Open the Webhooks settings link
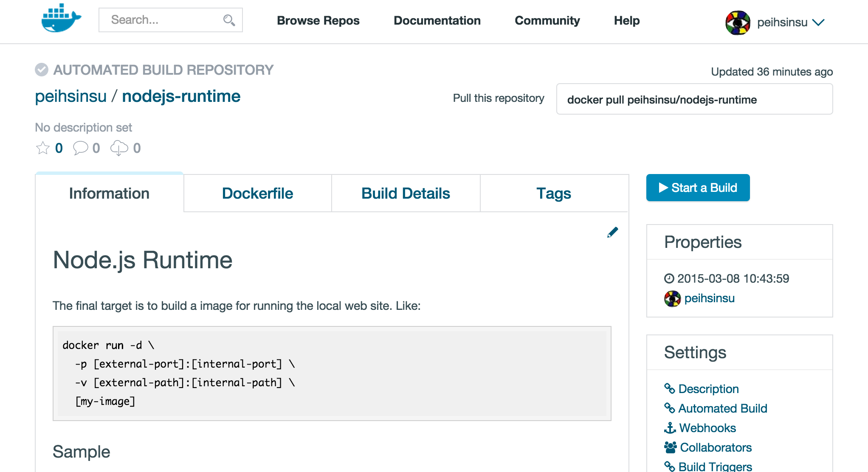This screenshot has width=868, height=472. click(x=707, y=428)
